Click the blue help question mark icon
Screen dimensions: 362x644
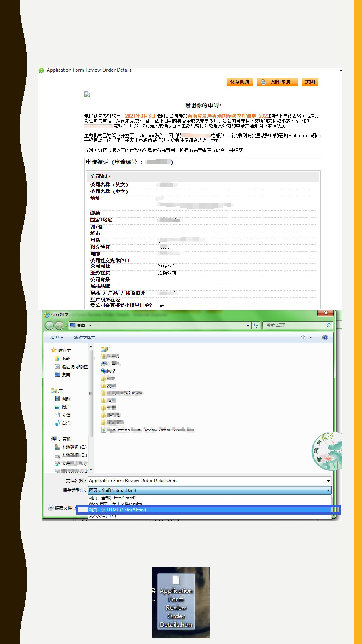point(325,337)
